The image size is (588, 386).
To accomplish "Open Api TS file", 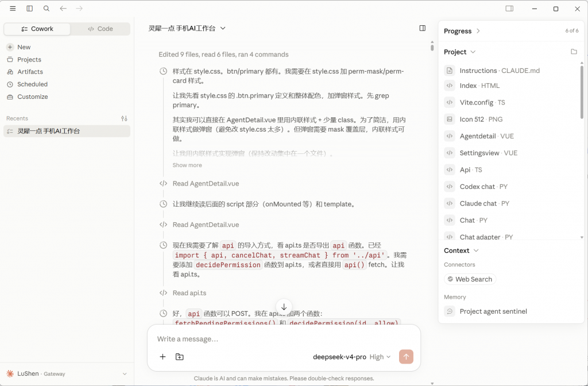I will click(x=471, y=170).
